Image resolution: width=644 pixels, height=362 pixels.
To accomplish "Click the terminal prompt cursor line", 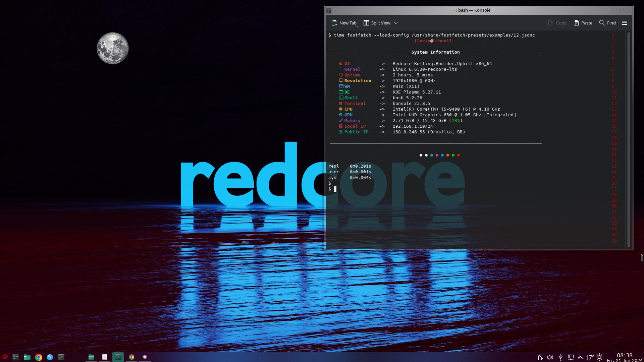I will click(x=332, y=189).
